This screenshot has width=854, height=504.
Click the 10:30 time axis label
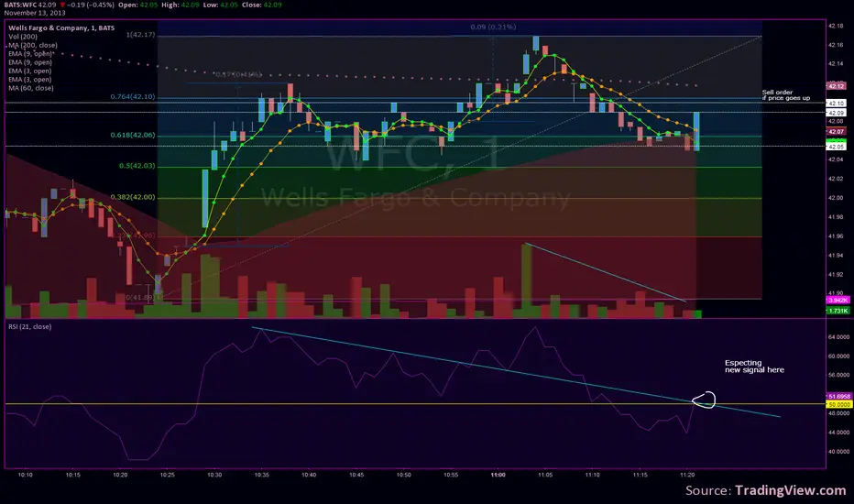pos(214,475)
